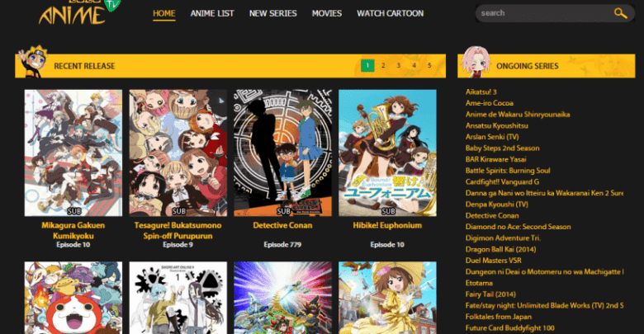The width and height of the screenshot is (644, 334).
Task: Go to page 3 of recent releases
Action: click(x=399, y=65)
